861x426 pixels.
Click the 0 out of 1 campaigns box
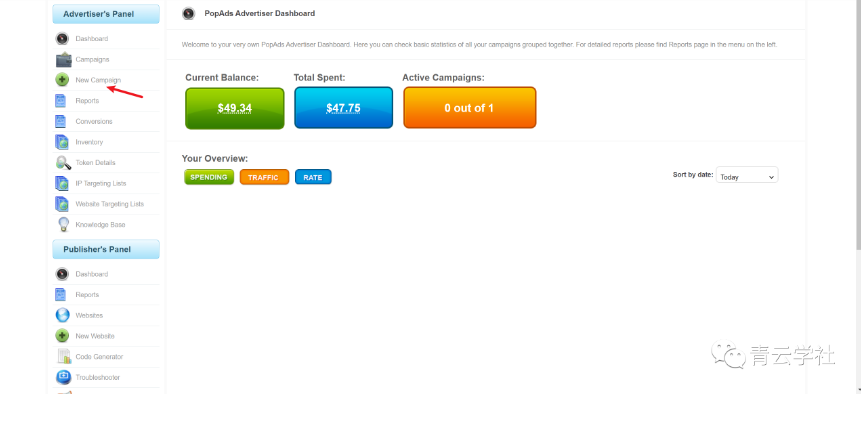[x=469, y=108]
